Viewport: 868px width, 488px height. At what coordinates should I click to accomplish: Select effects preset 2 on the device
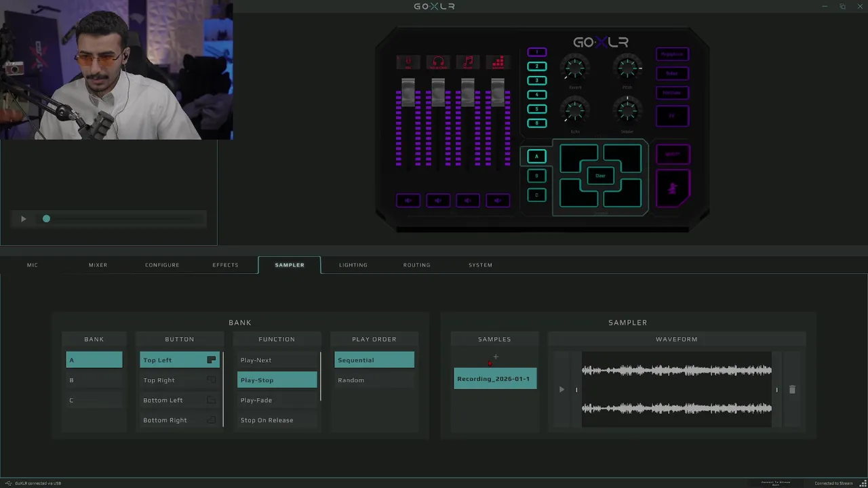coord(537,66)
